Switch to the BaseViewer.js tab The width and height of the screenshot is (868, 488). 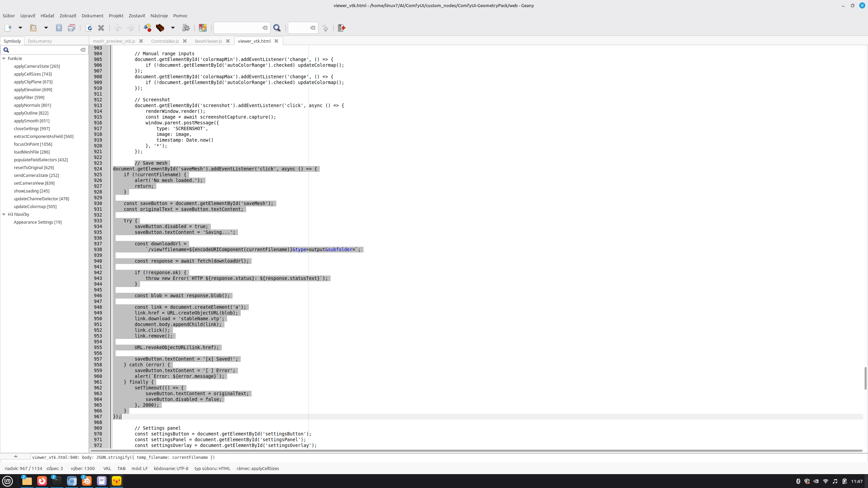(208, 41)
